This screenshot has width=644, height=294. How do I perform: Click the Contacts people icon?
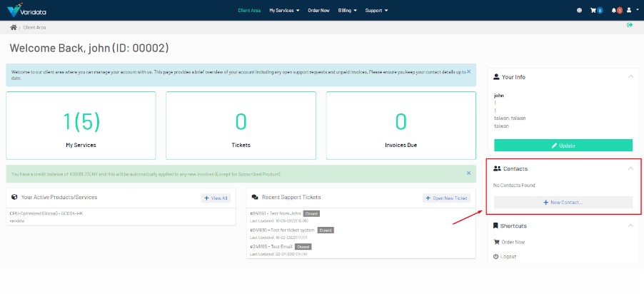coord(497,168)
